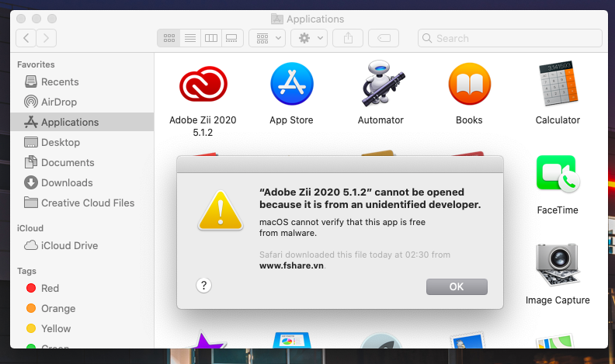Click the OK button in the warning dialog
This screenshot has height=364, width=615.
click(x=457, y=287)
